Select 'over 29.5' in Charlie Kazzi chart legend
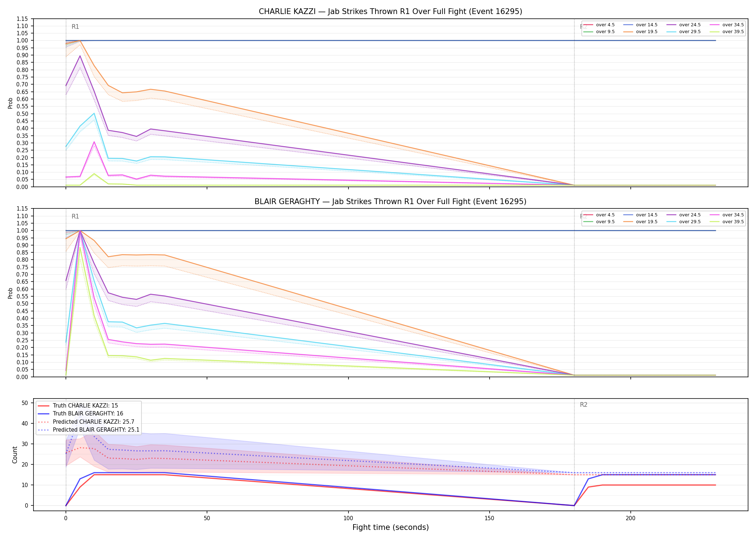 pos(684,32)
